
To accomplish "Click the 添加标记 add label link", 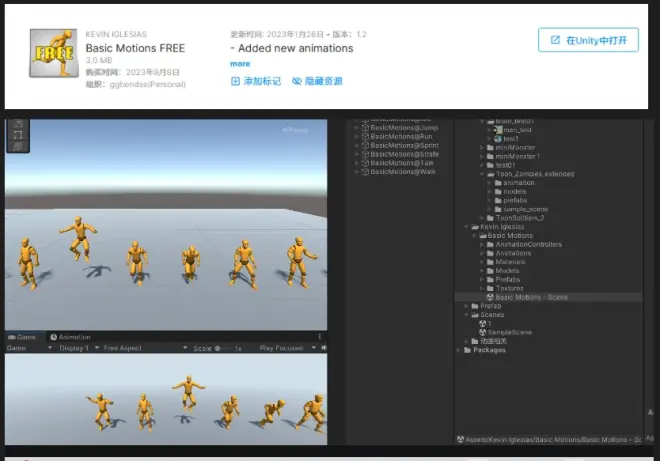I will pyautogui.click(x=256, y=81).
